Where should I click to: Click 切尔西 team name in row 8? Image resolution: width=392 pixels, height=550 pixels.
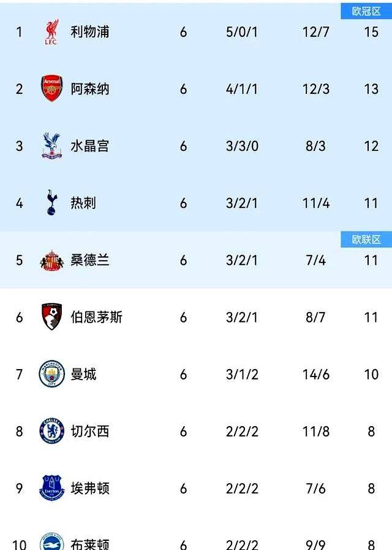(90, 432)
